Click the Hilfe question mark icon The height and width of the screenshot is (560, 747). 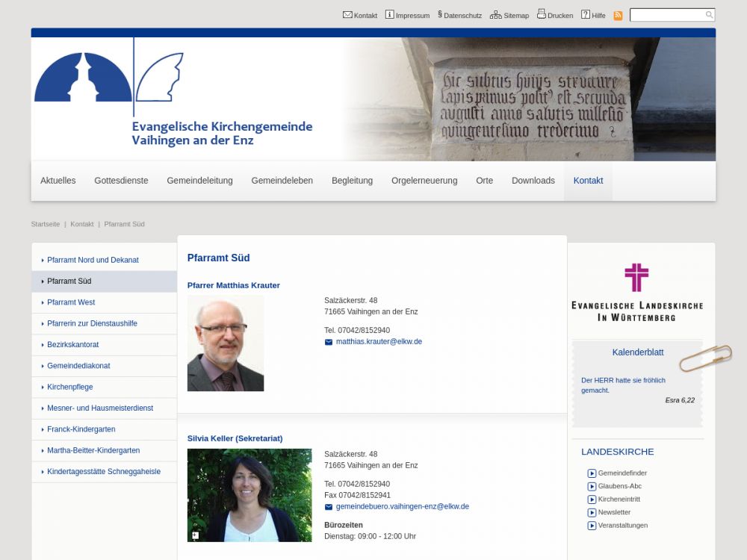pyautogui.click(x=586, y=15)
